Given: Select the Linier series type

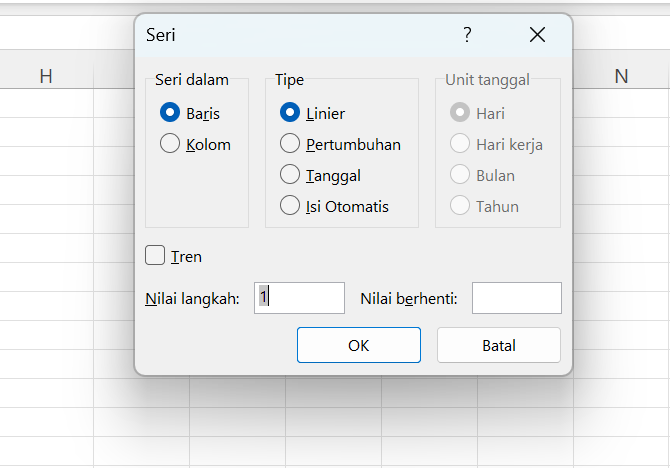Looking at the screenshot, I should pos(290,113).
